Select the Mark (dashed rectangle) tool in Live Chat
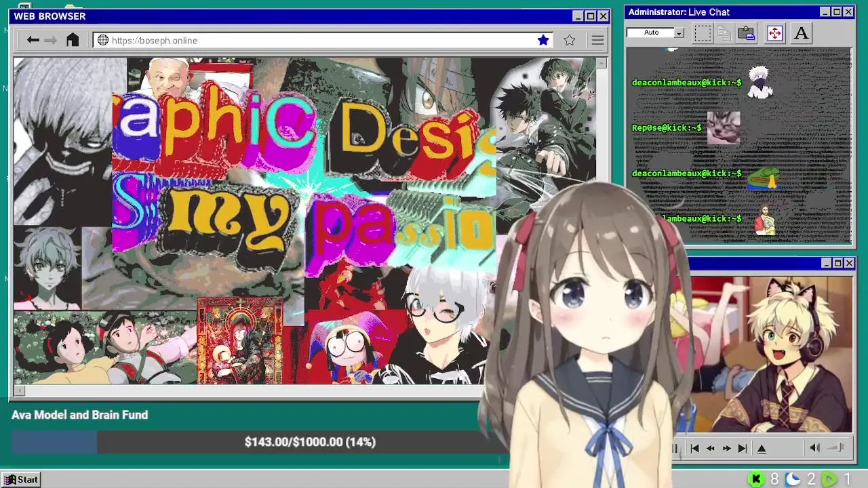Screen dimensions: 868x488 [703, 33]
